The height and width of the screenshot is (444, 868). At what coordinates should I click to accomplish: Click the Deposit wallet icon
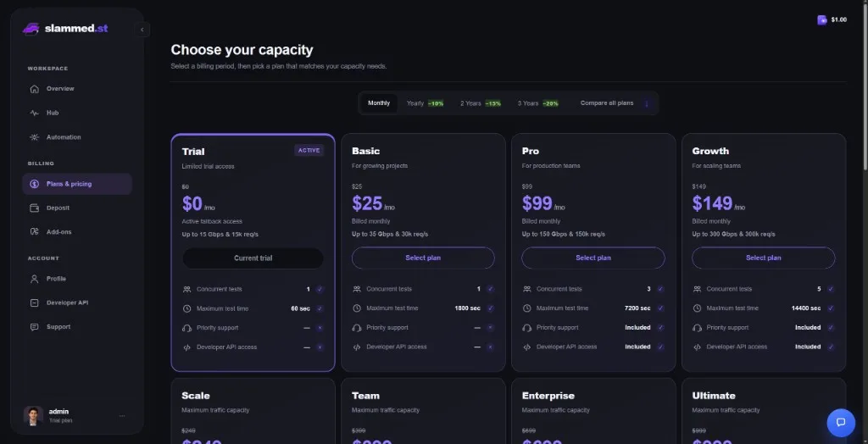point(34,208)
